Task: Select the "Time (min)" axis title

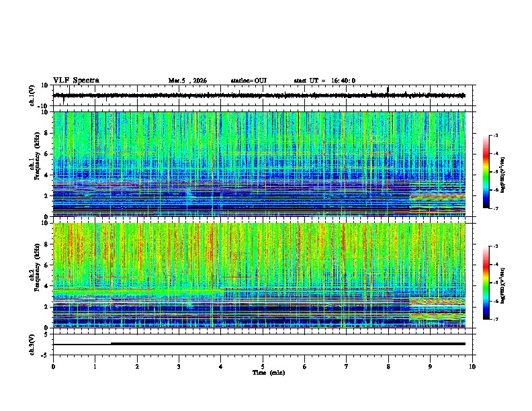Action: tap(269, 373)
